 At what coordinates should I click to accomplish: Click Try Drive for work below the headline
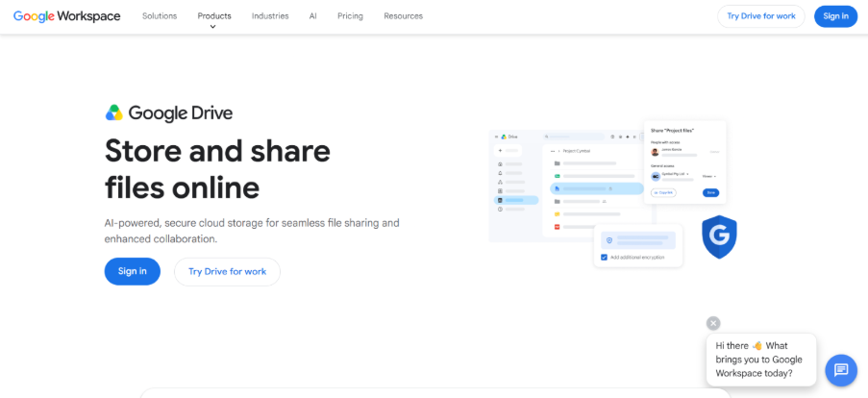coord(227,272)
